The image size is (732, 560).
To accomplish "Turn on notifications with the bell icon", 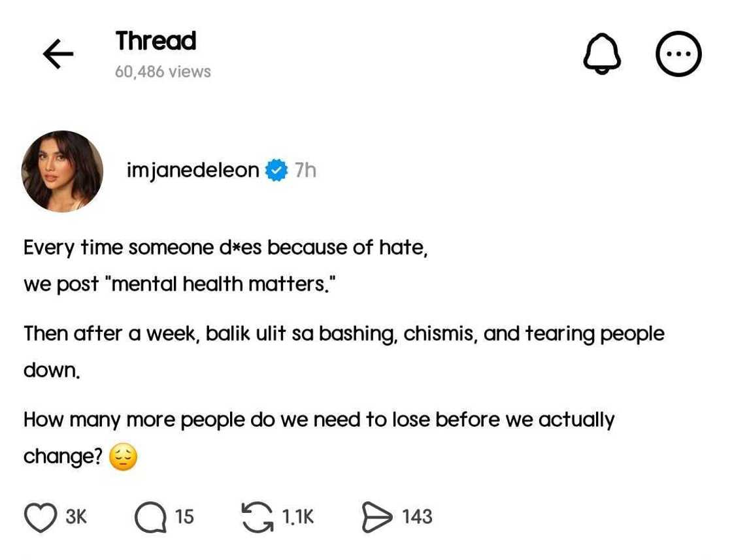I will click(x=601, y=54).
